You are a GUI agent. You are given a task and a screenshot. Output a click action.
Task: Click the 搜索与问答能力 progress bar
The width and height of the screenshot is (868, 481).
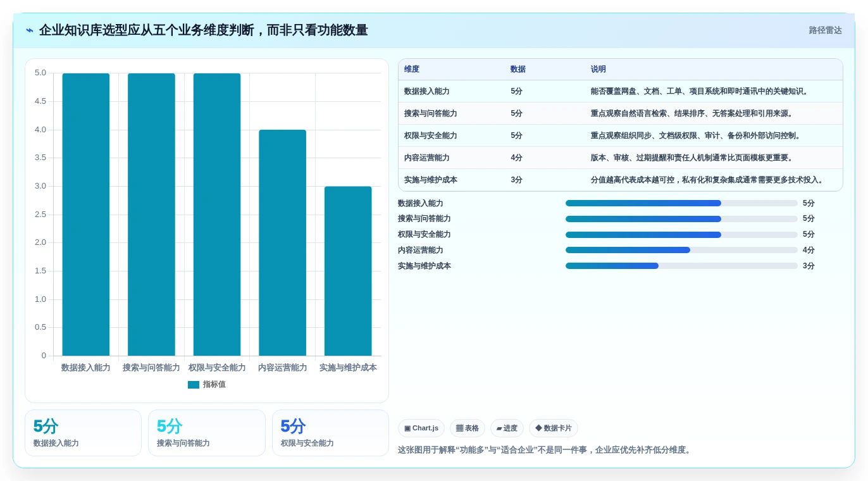(x=681, y=219)
